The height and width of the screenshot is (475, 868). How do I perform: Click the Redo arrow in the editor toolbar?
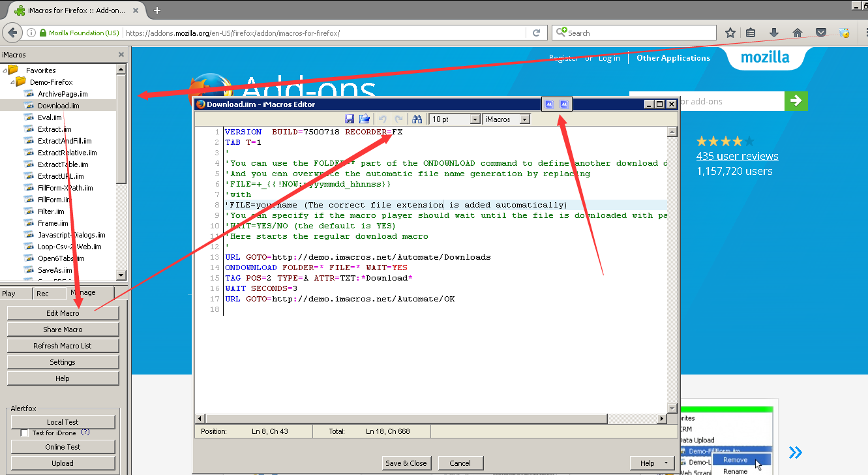pyautogui.click(x=398, y=119)
